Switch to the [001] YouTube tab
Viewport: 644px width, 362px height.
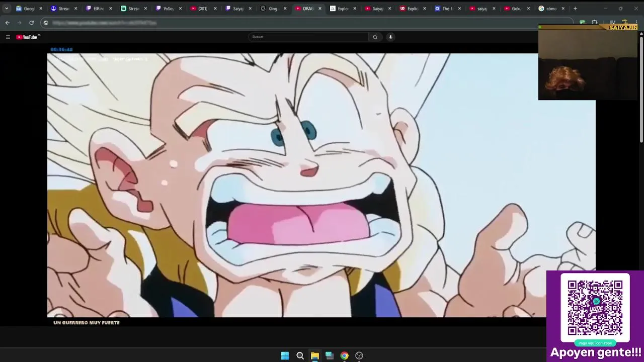[x=203, y=9]
